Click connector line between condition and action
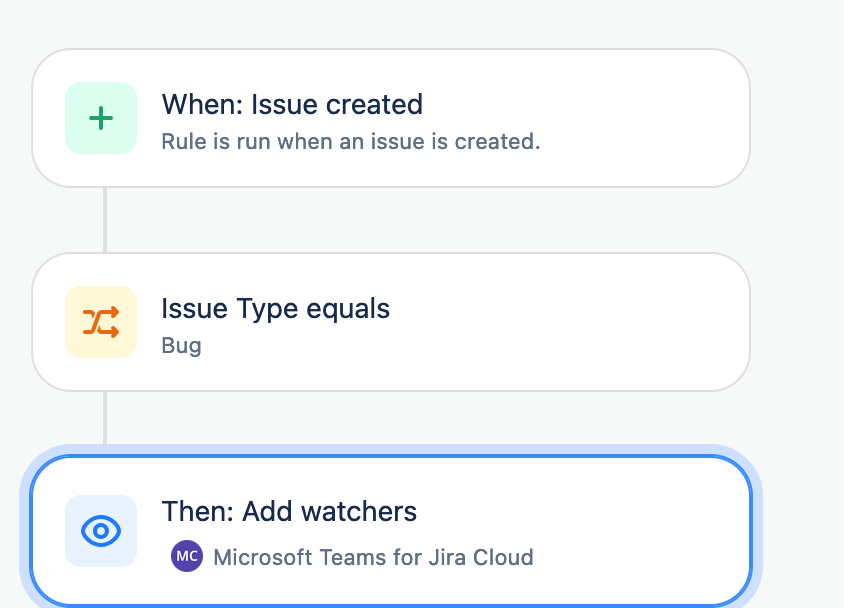 tap(105, 418)
